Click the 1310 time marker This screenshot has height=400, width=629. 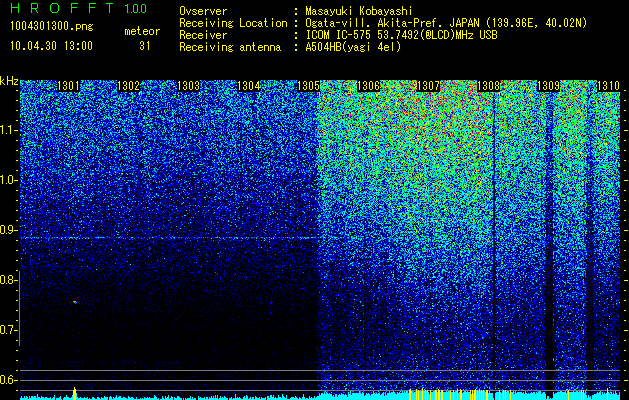click(609, 86)
